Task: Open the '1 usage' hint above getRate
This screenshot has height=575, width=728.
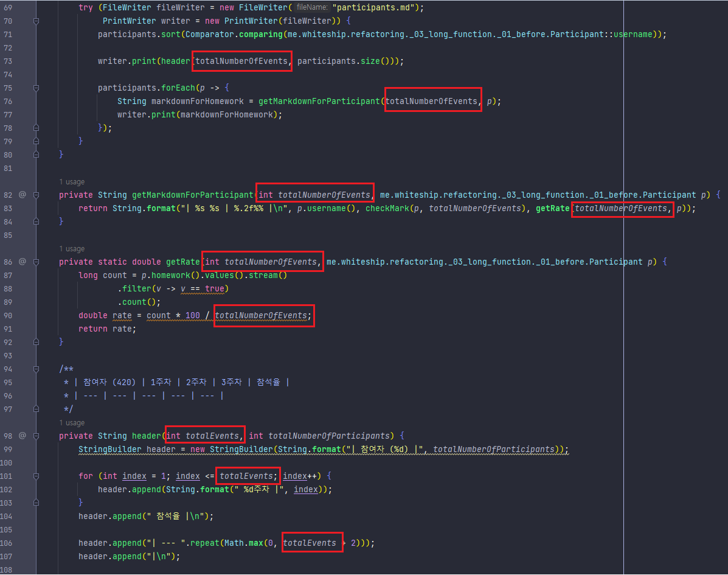Action: (x=72, y=248)
